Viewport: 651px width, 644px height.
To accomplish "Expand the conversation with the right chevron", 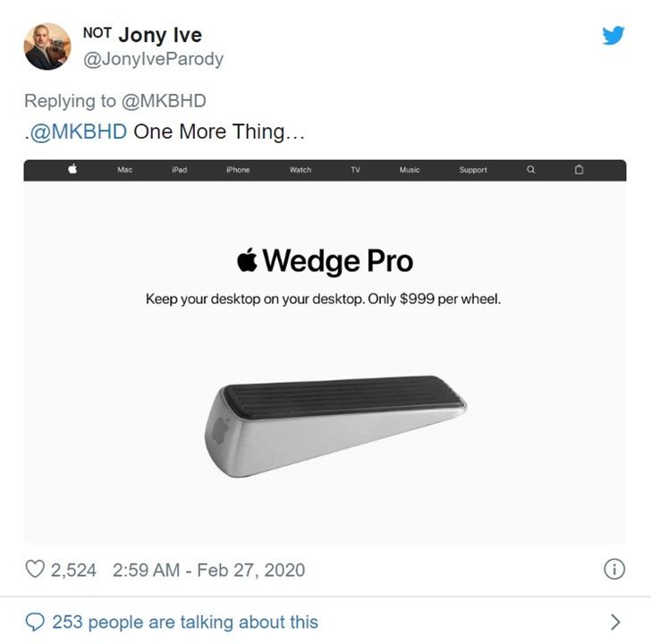I will click(x=616, y=622).
